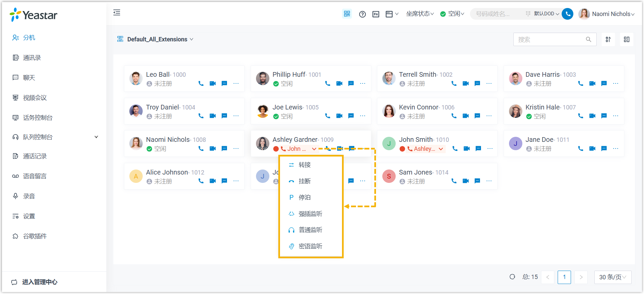
Task: Click the QR code icon in top bar
Action: (x=347, y=14)
